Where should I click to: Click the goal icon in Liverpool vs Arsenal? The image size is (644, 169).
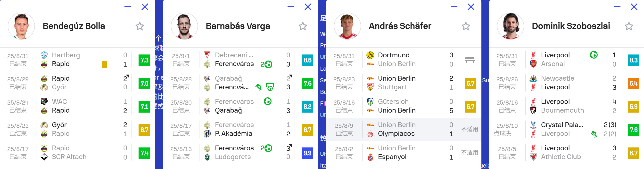[x=594, y=55]
